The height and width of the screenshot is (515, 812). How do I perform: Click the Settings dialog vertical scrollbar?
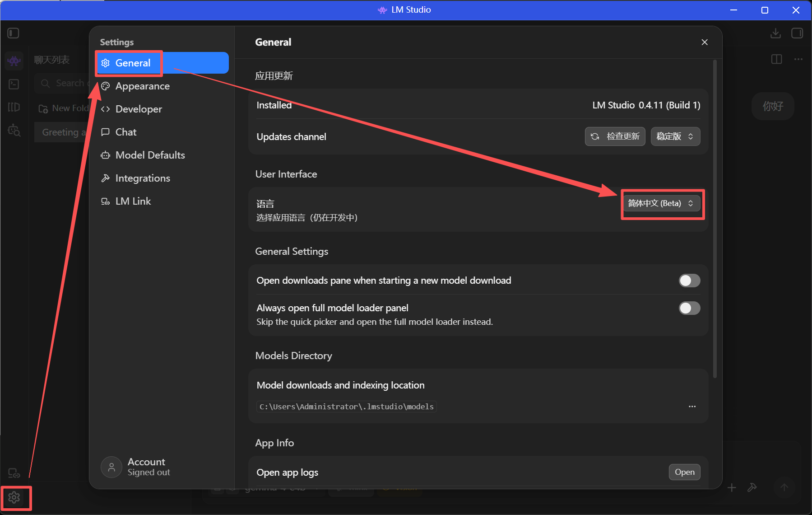pyautogui.click(x=715, y=219)
